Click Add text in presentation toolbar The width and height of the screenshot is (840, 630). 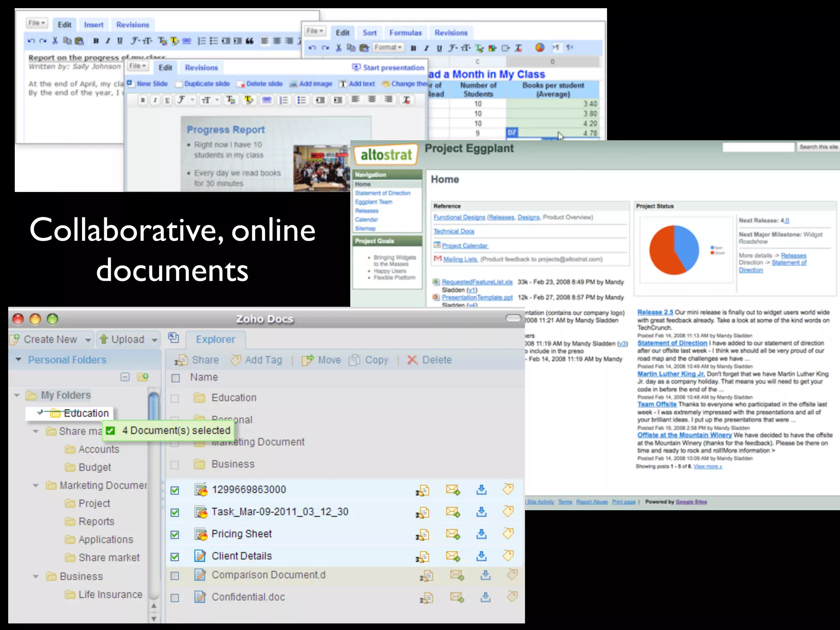coord(356,84)
